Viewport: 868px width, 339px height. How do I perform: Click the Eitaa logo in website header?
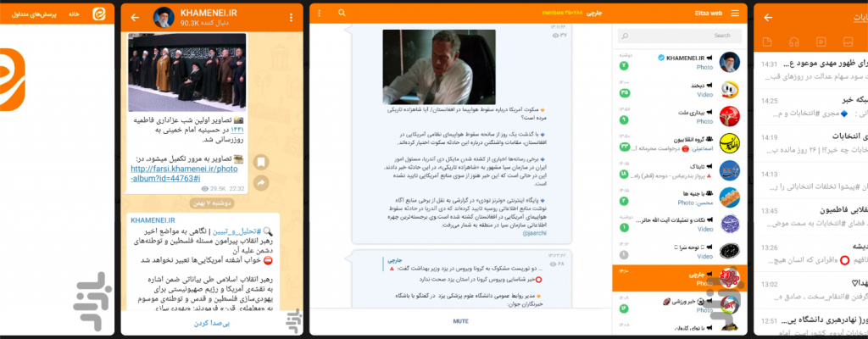pyautogui.click(x=99, y=14)
